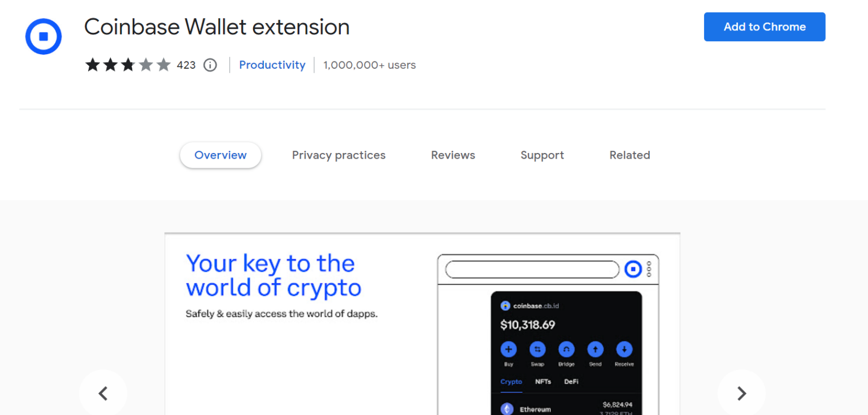Click the right carousel arrow

[741, 393]
